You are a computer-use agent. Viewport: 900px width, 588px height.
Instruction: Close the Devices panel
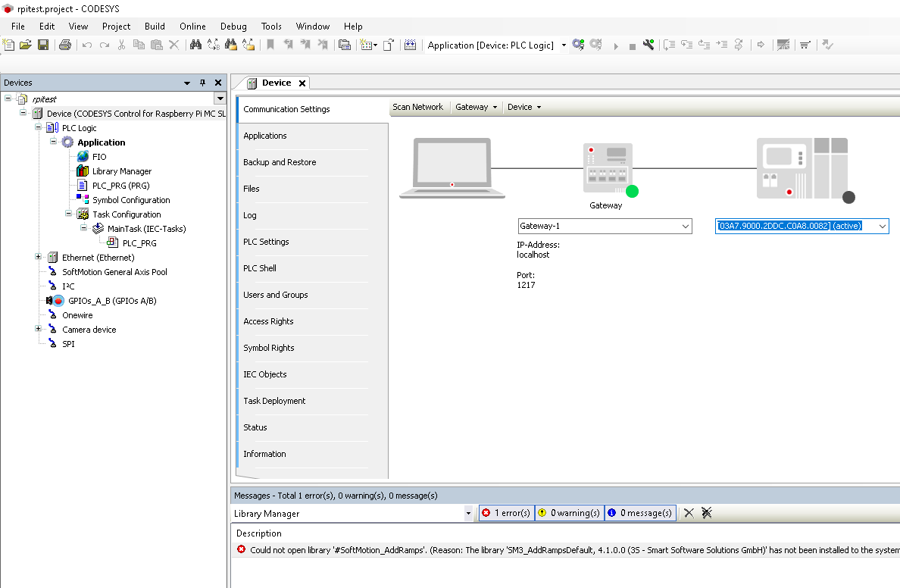pyautogui.click(x=218, y=83)
